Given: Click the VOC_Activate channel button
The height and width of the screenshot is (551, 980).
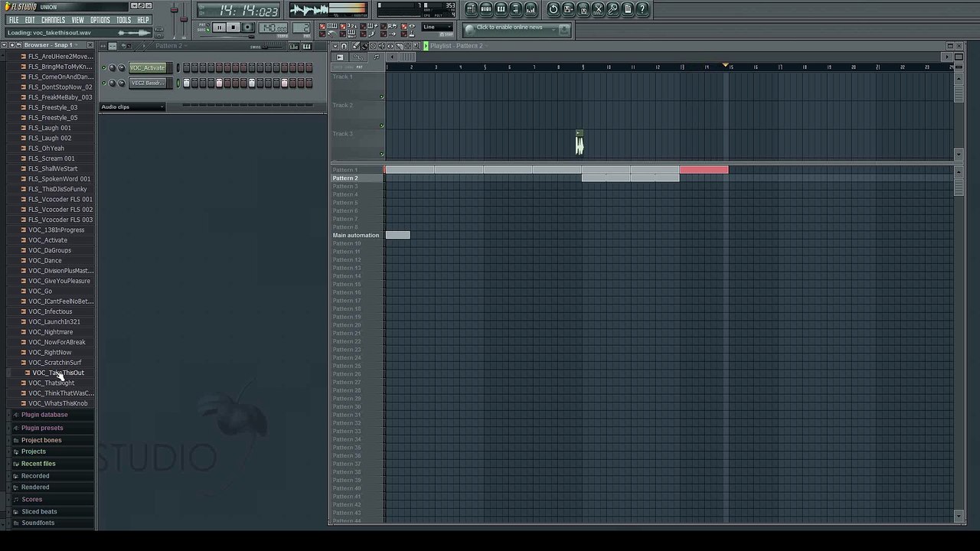Looking at the screenshot, I should 147,67.
